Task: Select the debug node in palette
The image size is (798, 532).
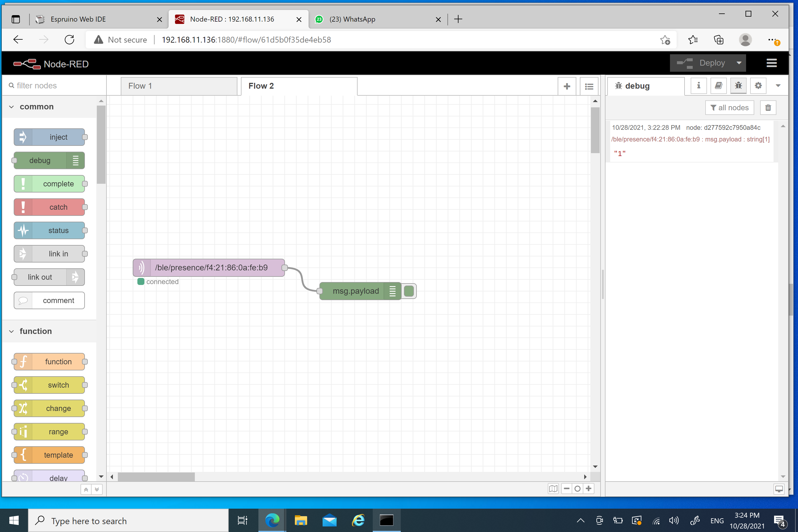Action: 50,160
